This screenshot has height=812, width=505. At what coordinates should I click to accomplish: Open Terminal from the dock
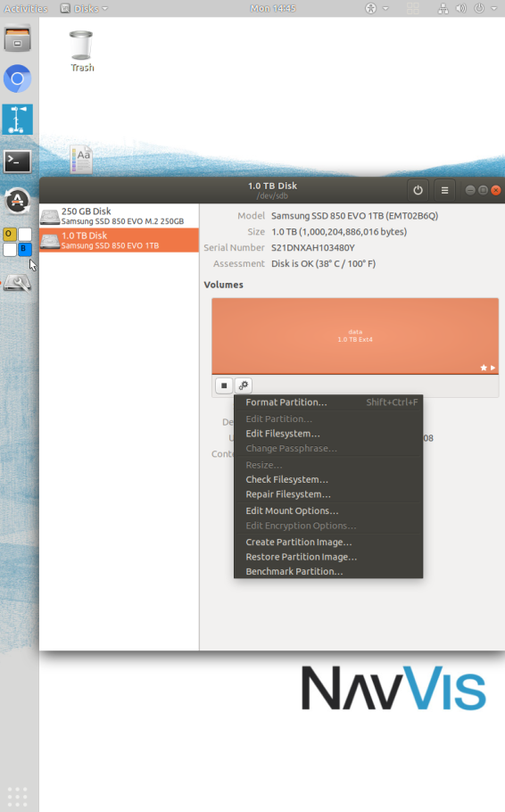(x=17, y=161)
